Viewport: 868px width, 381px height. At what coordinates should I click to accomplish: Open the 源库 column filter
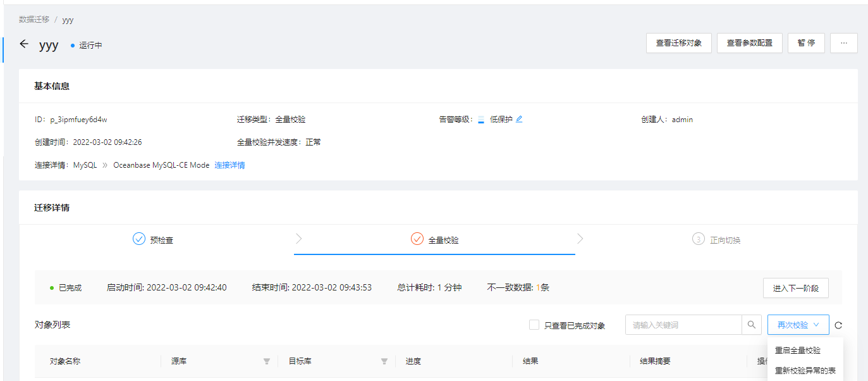coord(267,361)
